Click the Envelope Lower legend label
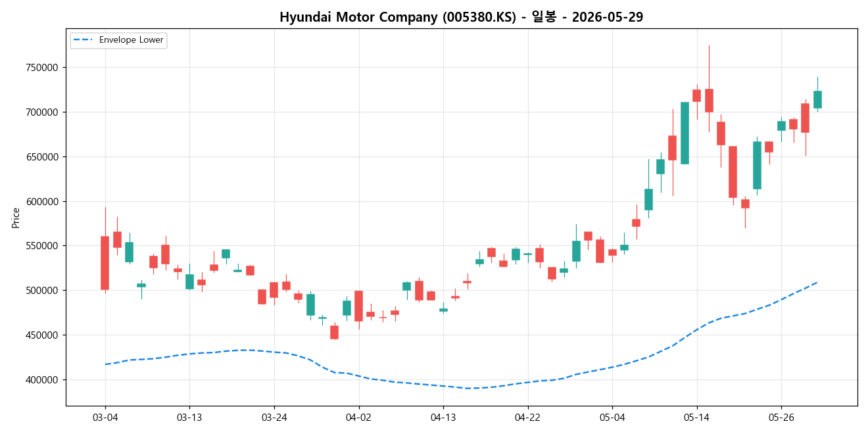Viewport: 868px width, 434px height. pyautogui.click(x=132, y=40)
